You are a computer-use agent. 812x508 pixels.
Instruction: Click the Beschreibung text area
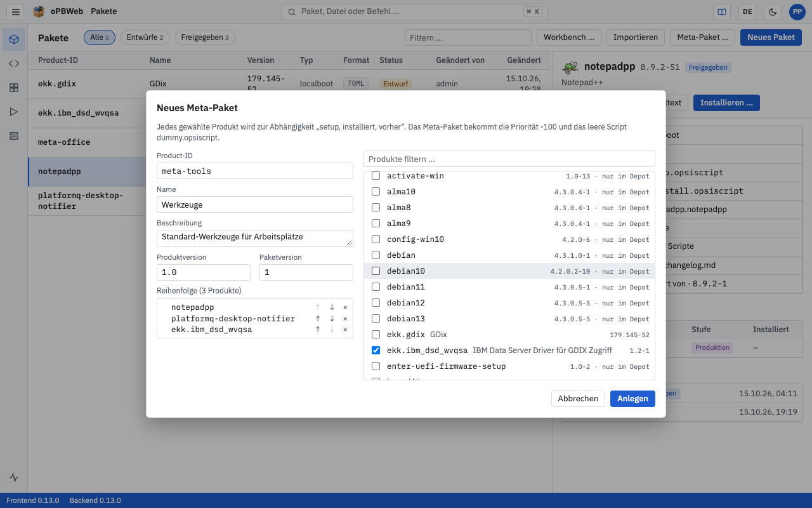[x=255, y=238]
